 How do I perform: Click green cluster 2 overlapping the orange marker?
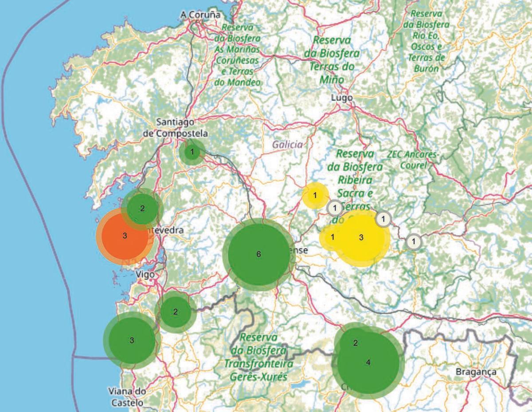coord(142,208)
